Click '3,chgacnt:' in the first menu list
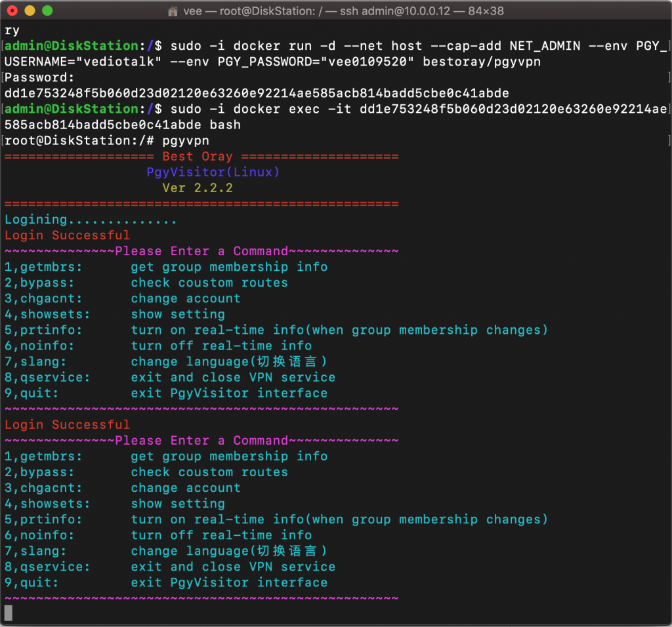This screenshot has height=627, width=672. (43, 298)
